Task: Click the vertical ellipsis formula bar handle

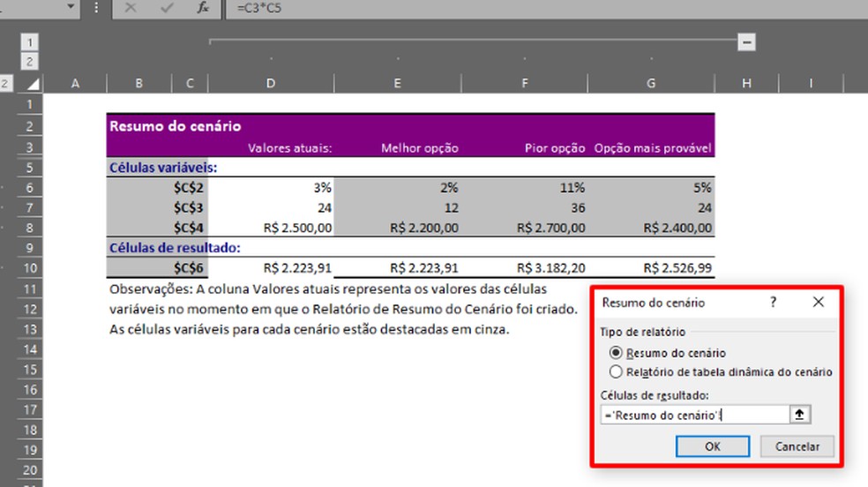Action: 96,8
